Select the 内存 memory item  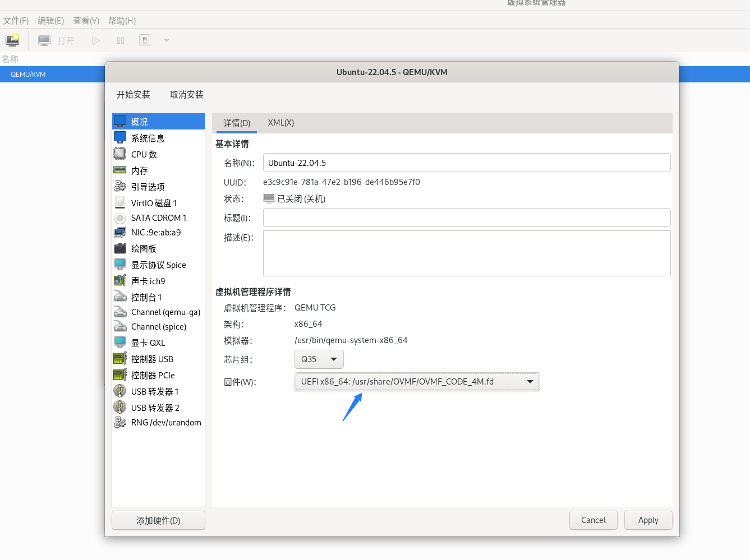pyautogui.click(x=139, y=170)
